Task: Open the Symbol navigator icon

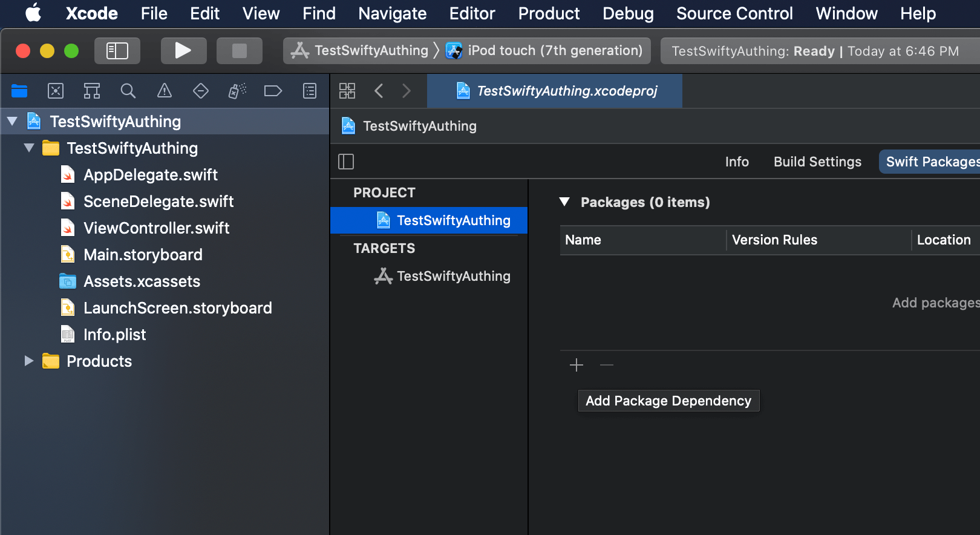Action: point(92,91)
